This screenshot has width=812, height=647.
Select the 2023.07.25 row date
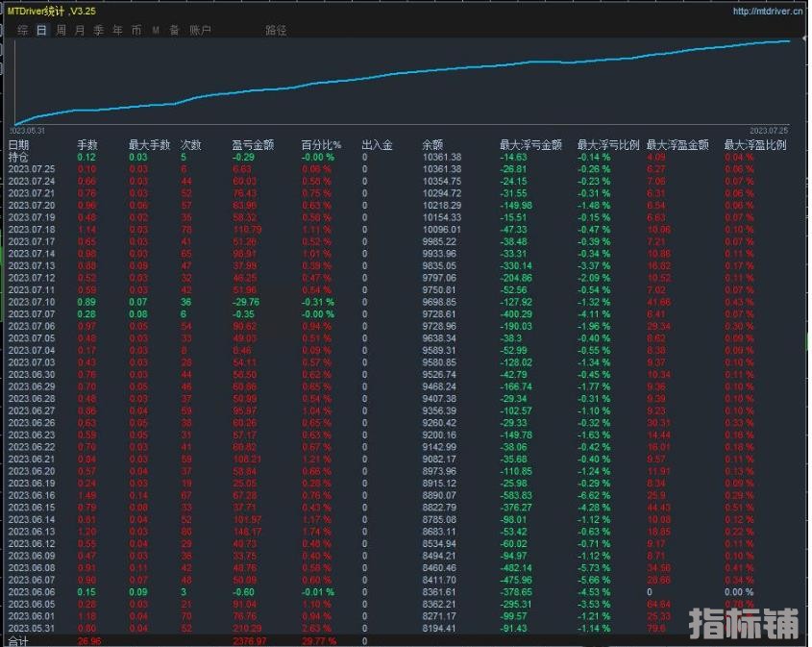31,168
